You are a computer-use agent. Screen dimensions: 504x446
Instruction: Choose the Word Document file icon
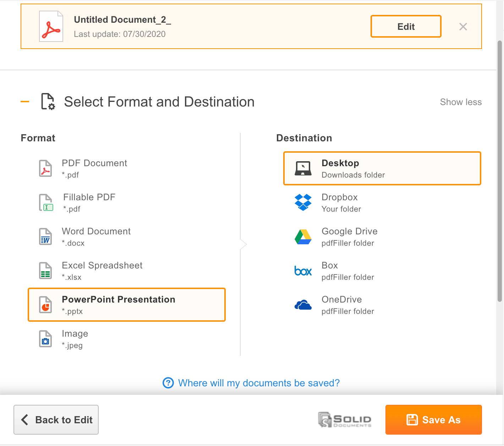pos(45,236)
